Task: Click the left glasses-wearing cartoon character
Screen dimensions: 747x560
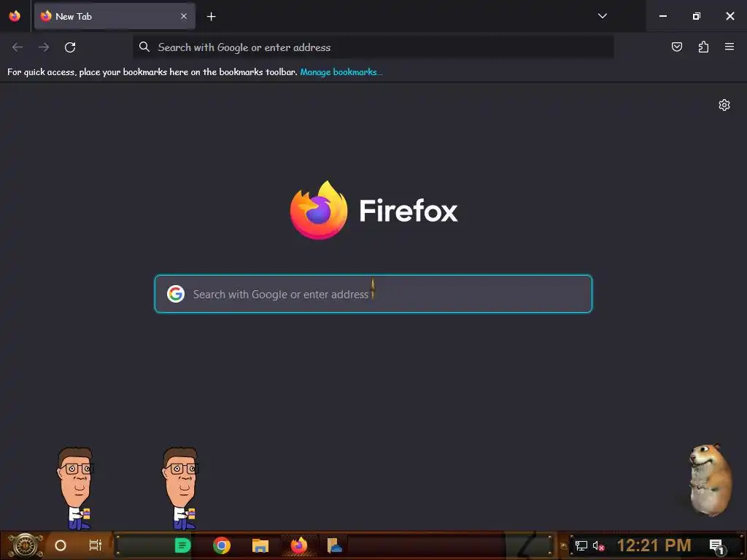Action: pos(75,489)
